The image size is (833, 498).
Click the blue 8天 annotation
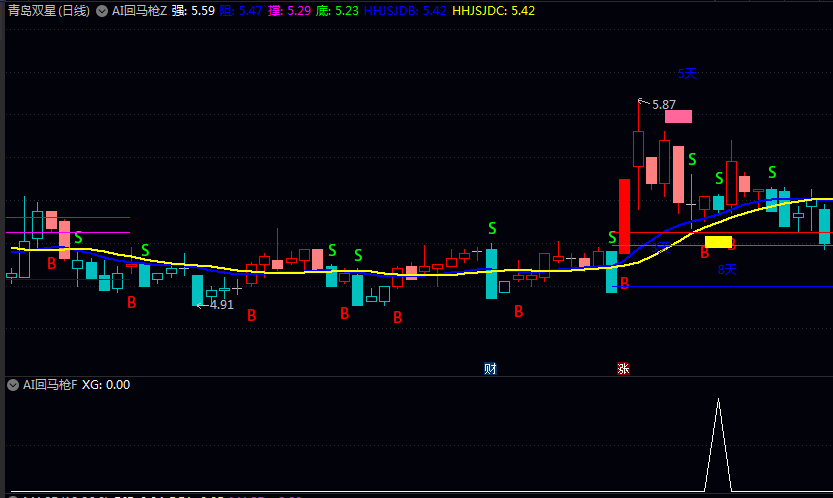point(727,269)
